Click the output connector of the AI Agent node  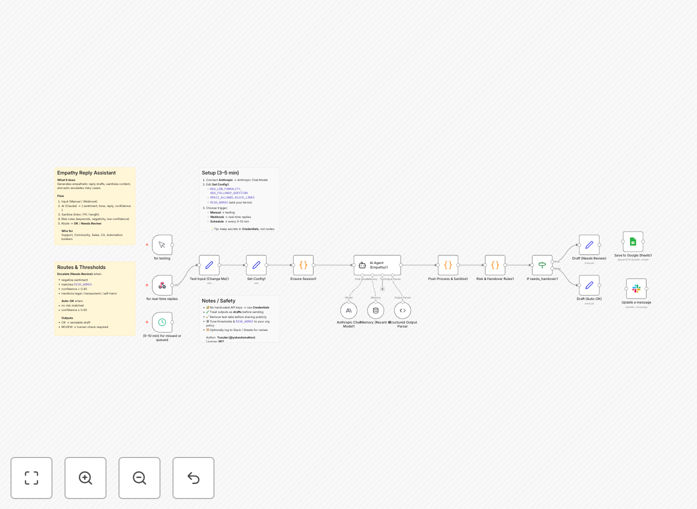coord(401,265)
